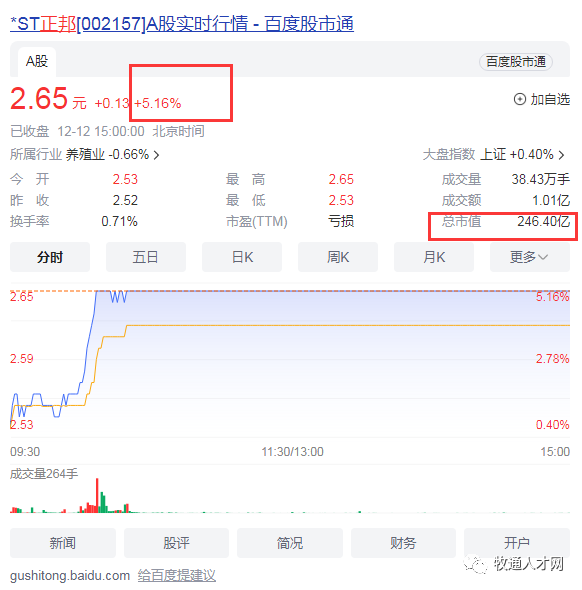The height and width of the screenshot is (590, 582).
Task: Click the 市盈(TTM) 亏损 value
Action: 341,221
